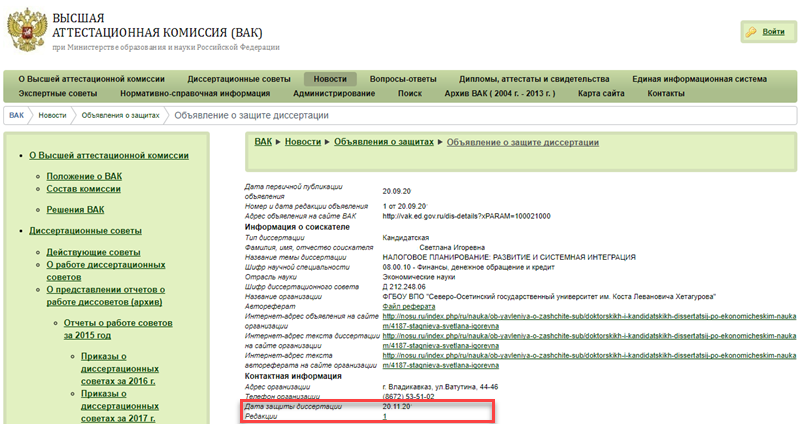
Task: Click the key icon on the Войти button
Action: 750,32
